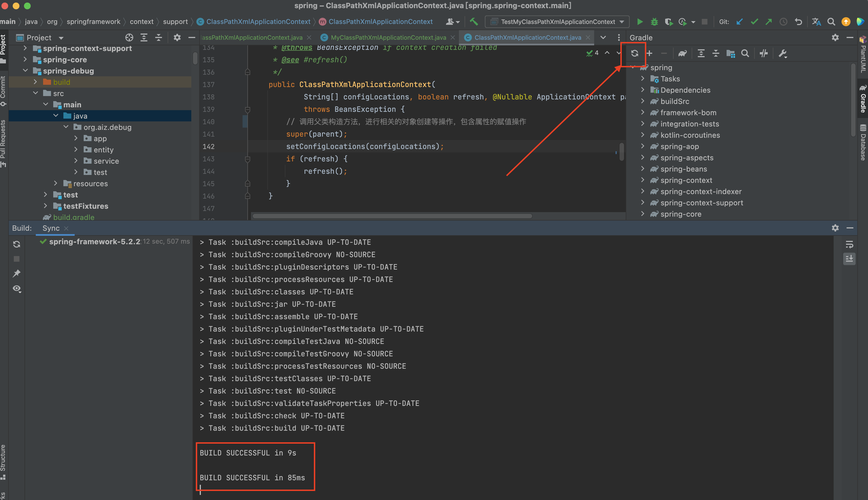
Task: Open the Structure tool window
Action: (3, 462)
